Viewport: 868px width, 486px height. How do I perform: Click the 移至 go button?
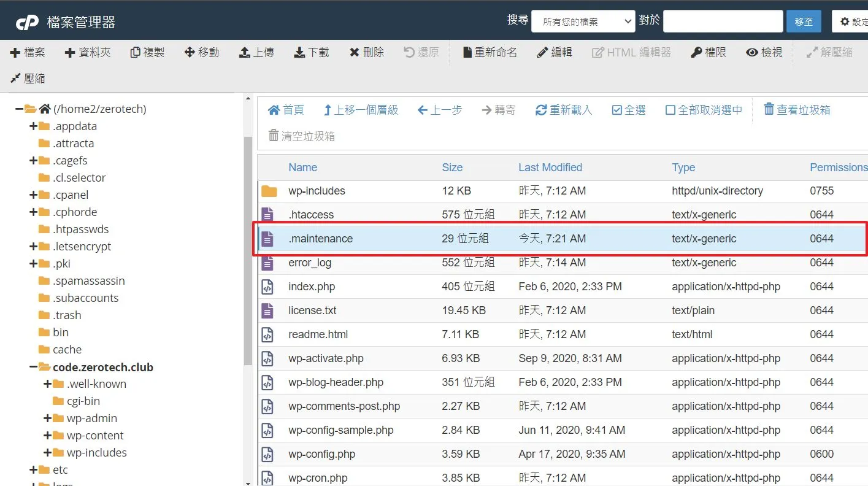(804, 21)
